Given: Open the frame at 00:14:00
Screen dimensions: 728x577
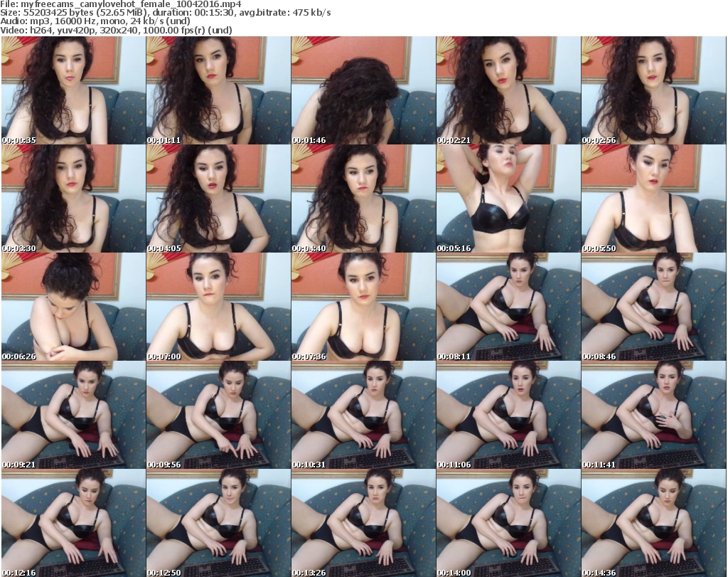Looking at the screenshot, I should pyautogui.click(x=508, y=523).
